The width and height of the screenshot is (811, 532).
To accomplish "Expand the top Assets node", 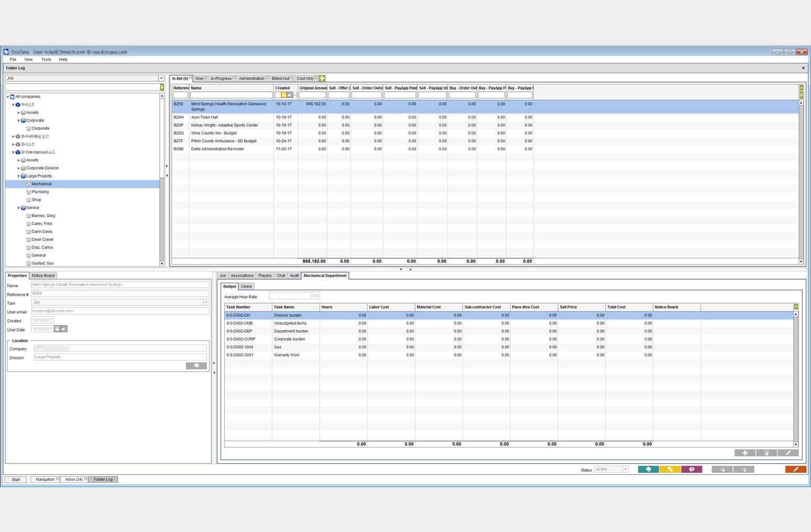I will (x=18, y=113).
